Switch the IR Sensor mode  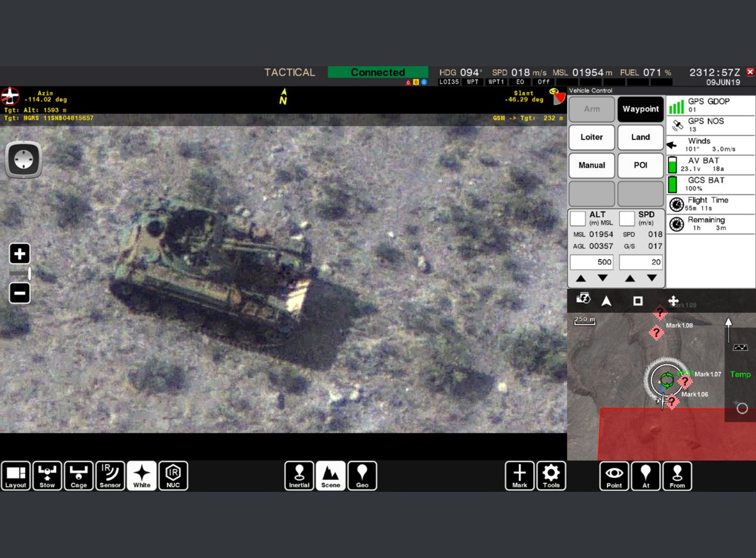point(110,476)
